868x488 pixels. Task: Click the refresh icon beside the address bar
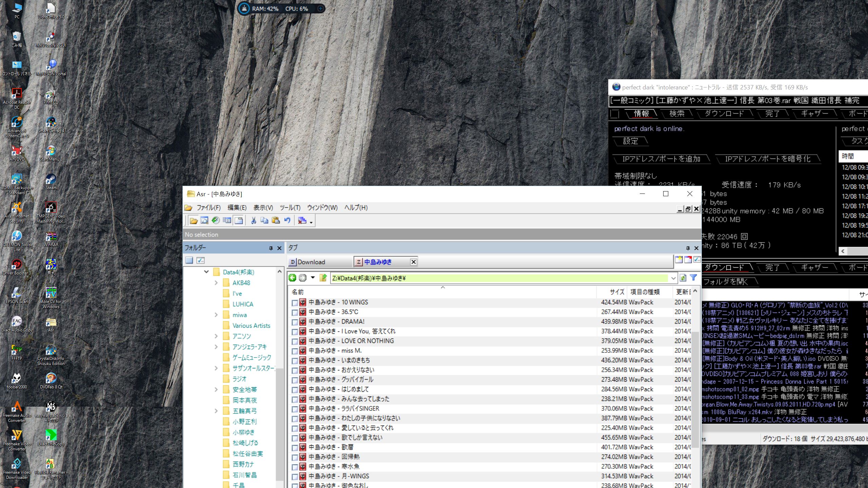tap(683, 278)
